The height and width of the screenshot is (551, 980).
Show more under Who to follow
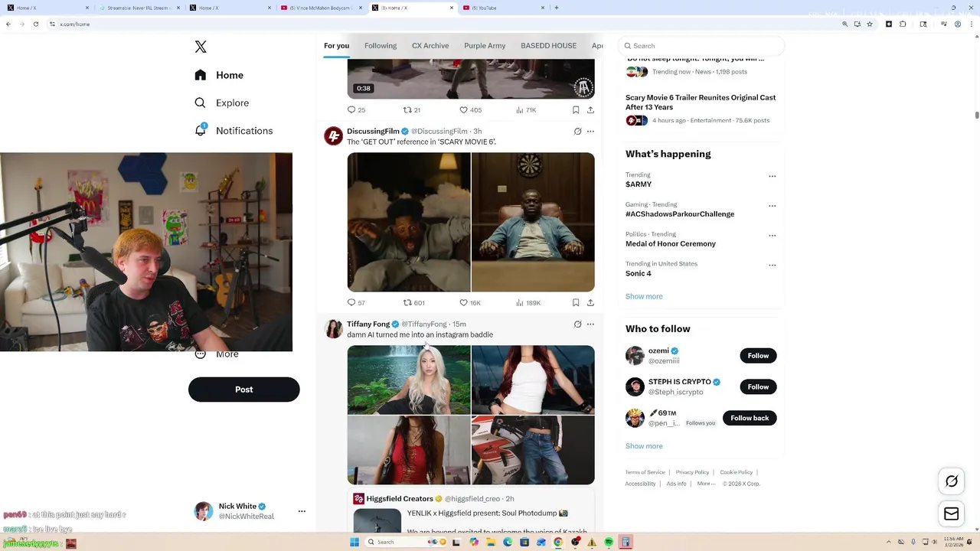(x=644, y=446)
